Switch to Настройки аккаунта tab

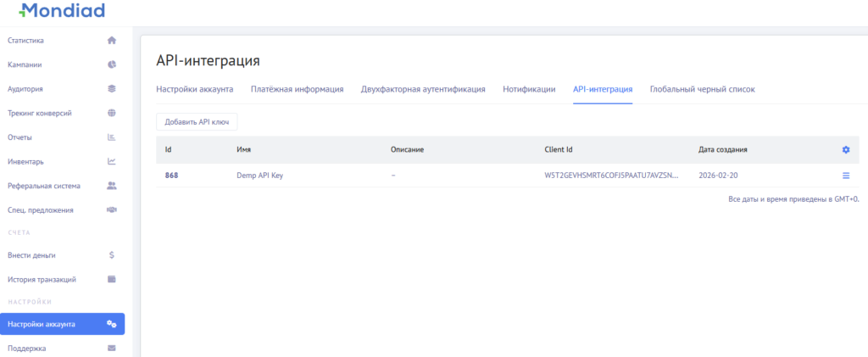[x=194, y=89]
